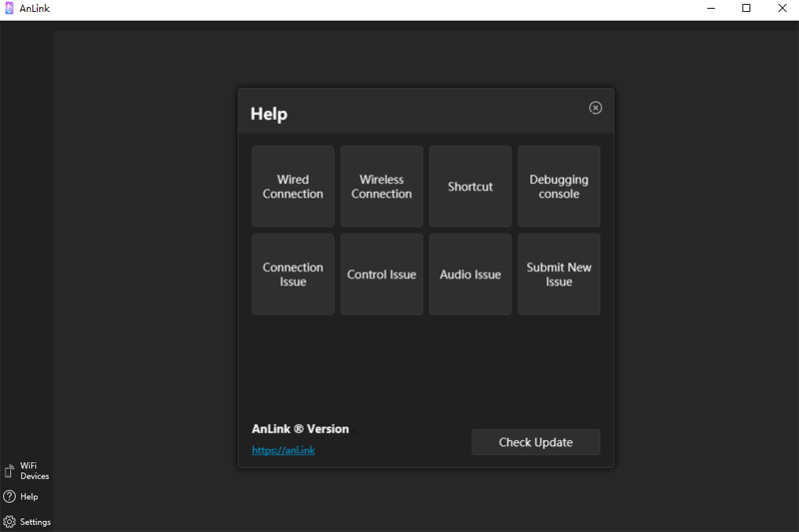The width and height of the screenshot is (799, 532).
Task: Select the Wireless Connection help tile
Action: (382, 187)
